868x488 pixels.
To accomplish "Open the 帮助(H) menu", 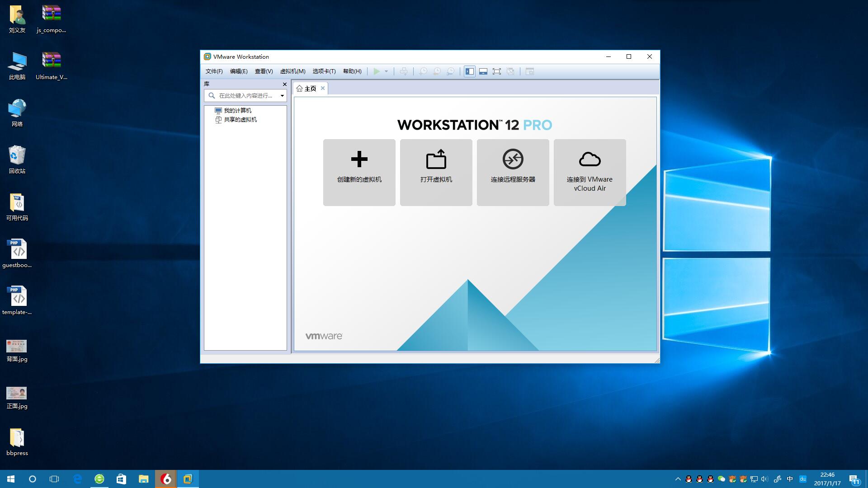I will tap(352, 71).
